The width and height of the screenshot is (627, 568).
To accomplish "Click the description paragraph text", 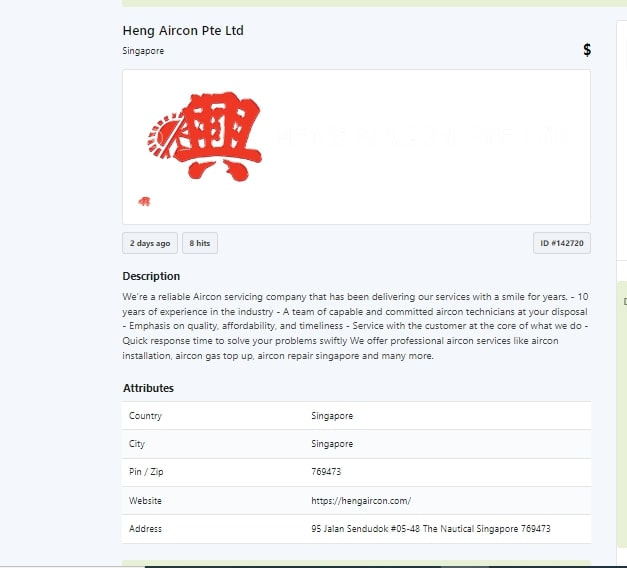I will coord(355,326).
